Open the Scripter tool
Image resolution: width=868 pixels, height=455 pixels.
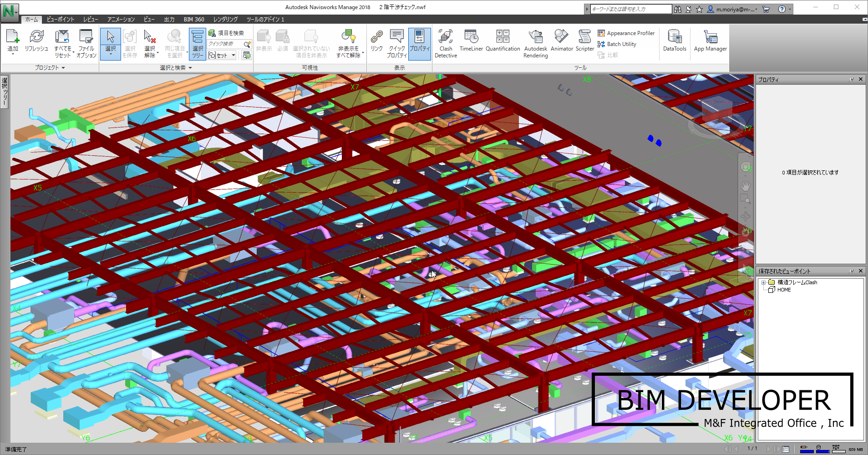click(584, 41)
